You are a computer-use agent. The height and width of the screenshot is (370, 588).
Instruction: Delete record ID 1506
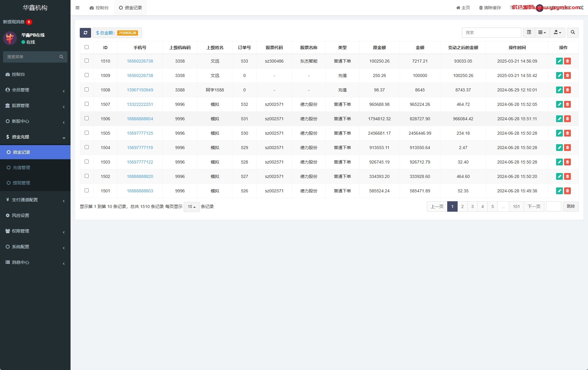[567, 119]
